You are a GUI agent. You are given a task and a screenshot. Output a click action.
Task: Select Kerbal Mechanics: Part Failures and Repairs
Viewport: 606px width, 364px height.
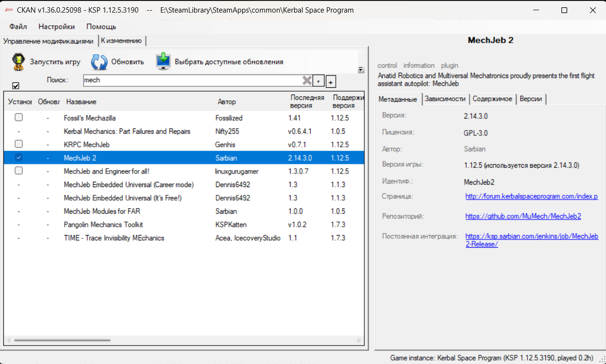tap(184, 131)
